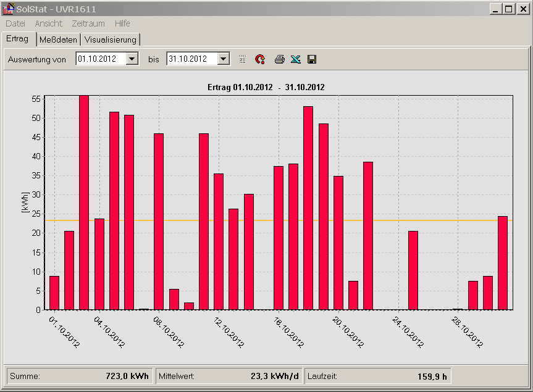Click the x-axis label '04.10.2012'
533x392 pixels.
pos(109,332)
